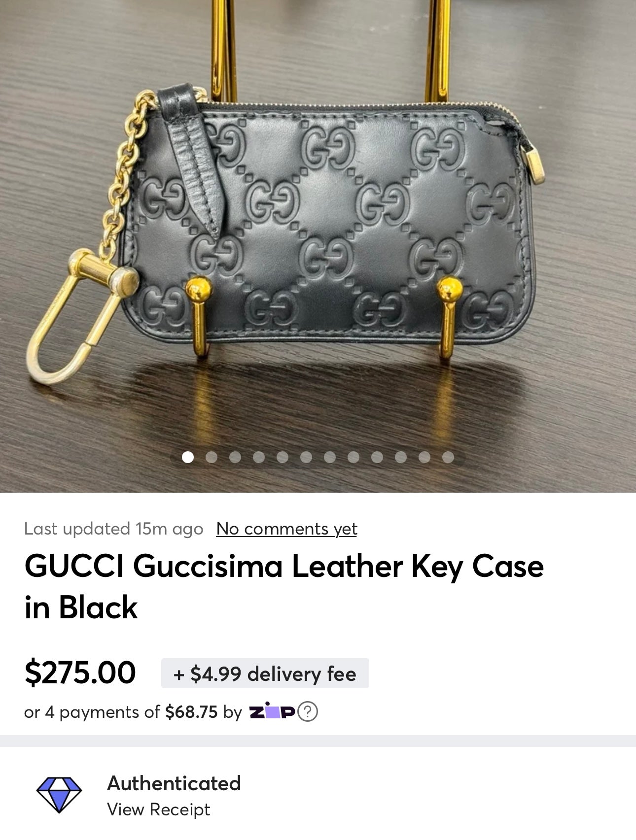Viewport: 636px width, 840px height.
Task: Tap the blue Authenticated diamond icon
Action: coord(59,795)
